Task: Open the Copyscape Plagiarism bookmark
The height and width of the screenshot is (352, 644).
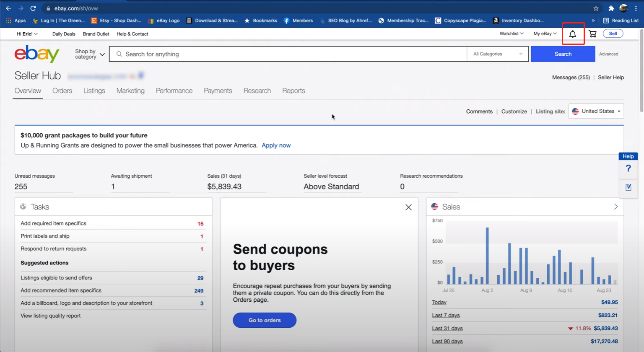Action: pos(460,21)
